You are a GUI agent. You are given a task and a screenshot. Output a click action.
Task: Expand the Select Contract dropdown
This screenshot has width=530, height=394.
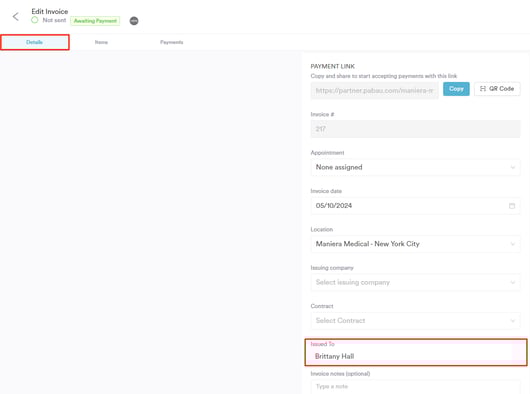coord(415,321)
